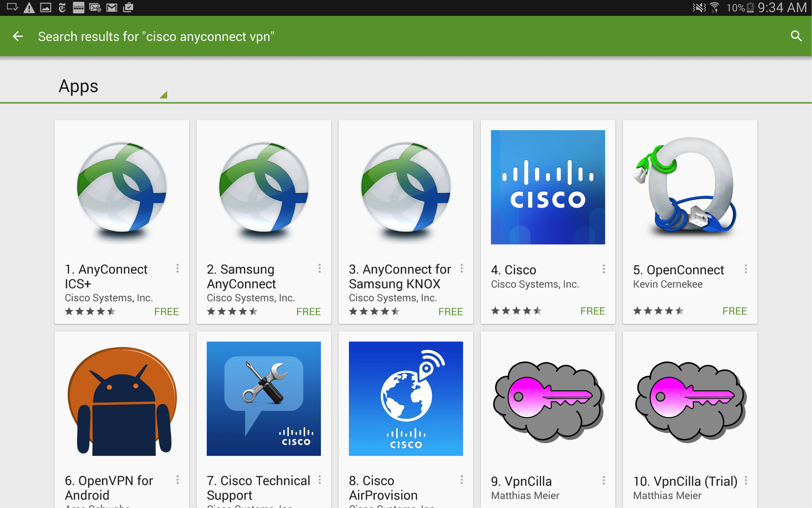812x508 pixels.
Task: Open overflow menu for Samsung AnyConnect
Action: click(x=320, y=268)
